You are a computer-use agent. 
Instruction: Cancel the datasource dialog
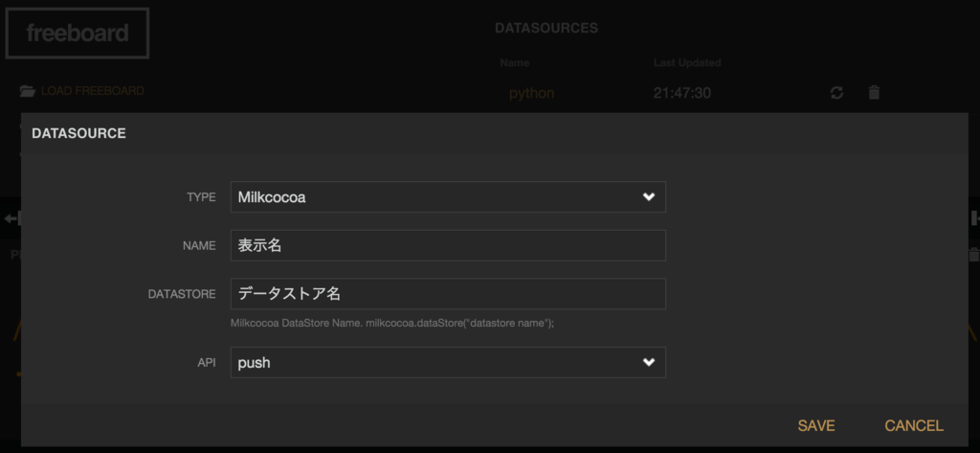pos(914,425)
